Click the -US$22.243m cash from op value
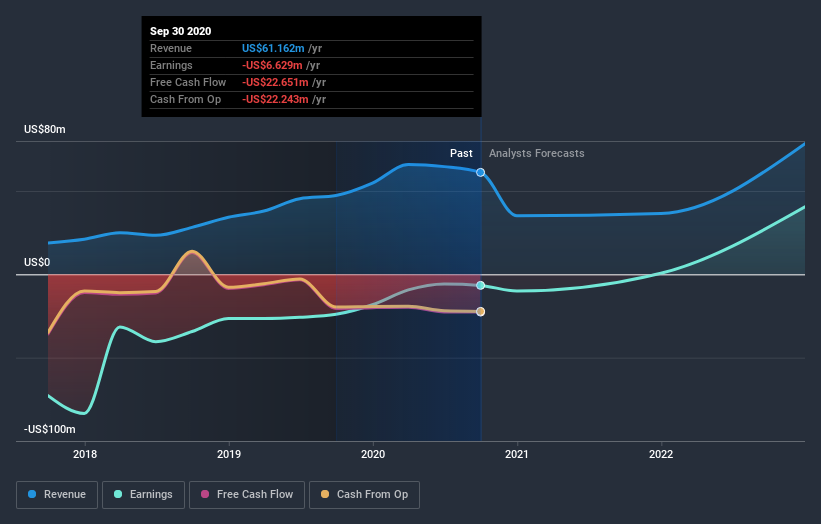This screenshot has width=821, height=524. point(275,99)
